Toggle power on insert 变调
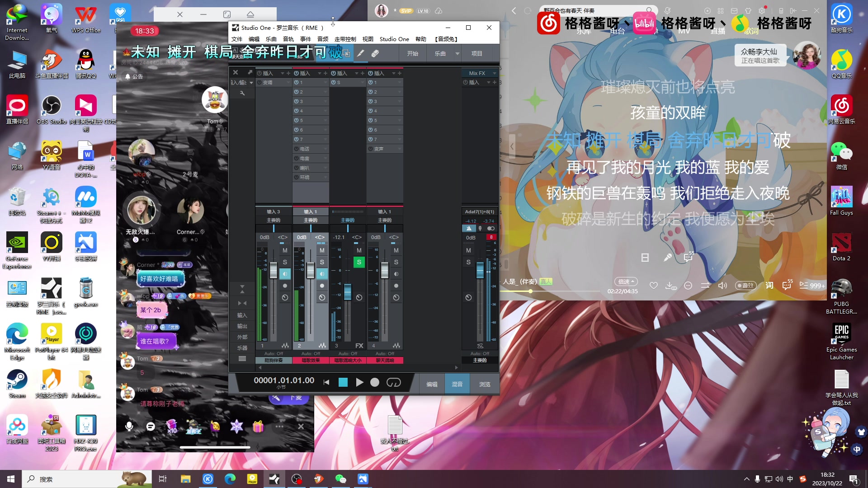Image resolution: width=868 pixels, height=488 pixels. (259, 83)
